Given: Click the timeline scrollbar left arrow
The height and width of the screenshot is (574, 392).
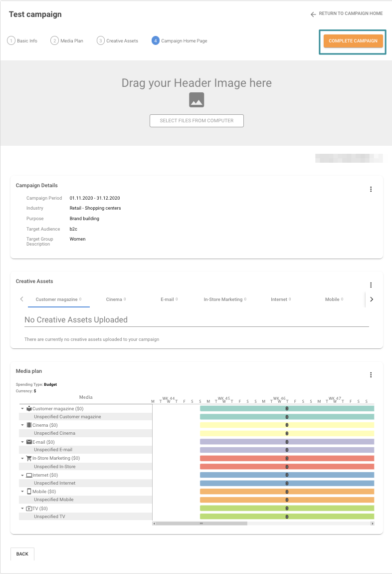Looking at the screenshot, I should pyautogui.click(x=154, y=524).
